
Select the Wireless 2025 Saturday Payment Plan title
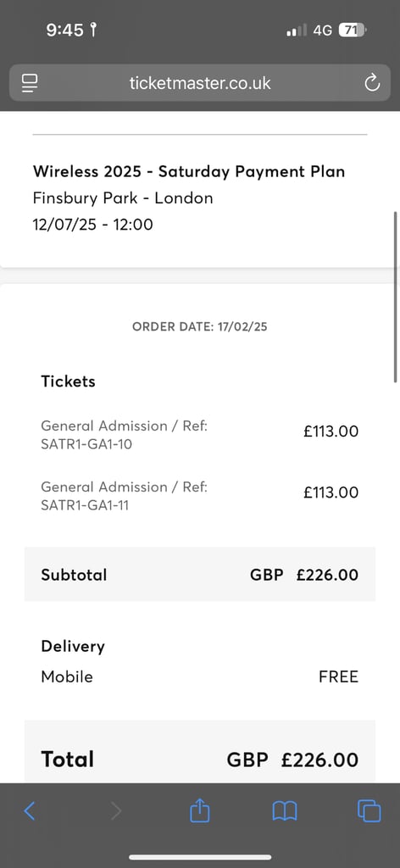point(189,171)
